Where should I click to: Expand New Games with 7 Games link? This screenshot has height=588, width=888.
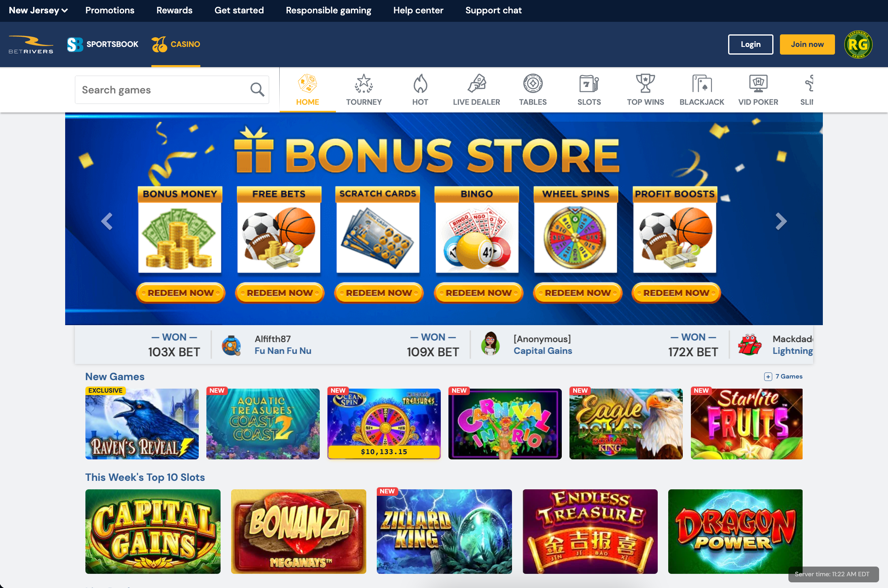(x=783, y=376)
